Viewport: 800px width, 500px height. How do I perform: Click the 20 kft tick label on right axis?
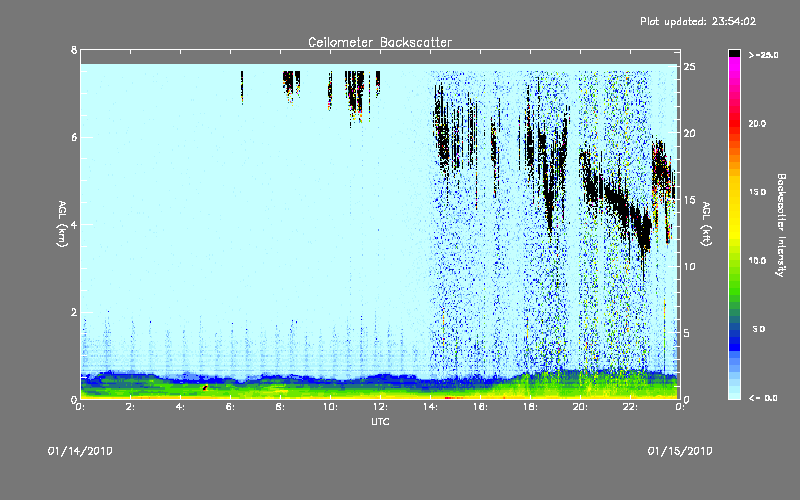coord(689,134)
